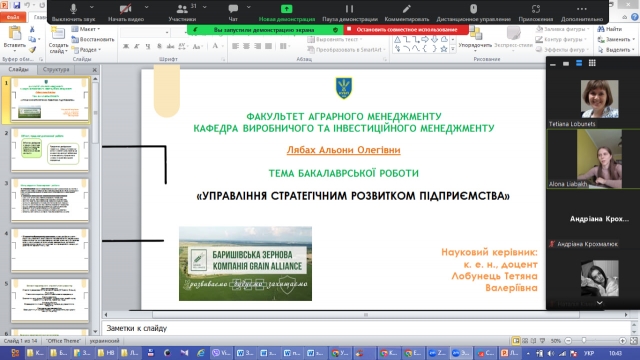The height and width of the screenshot is (360, 640).
Task: Open Zoom chat
Action: pyautogui.click(x=233, y=12)
